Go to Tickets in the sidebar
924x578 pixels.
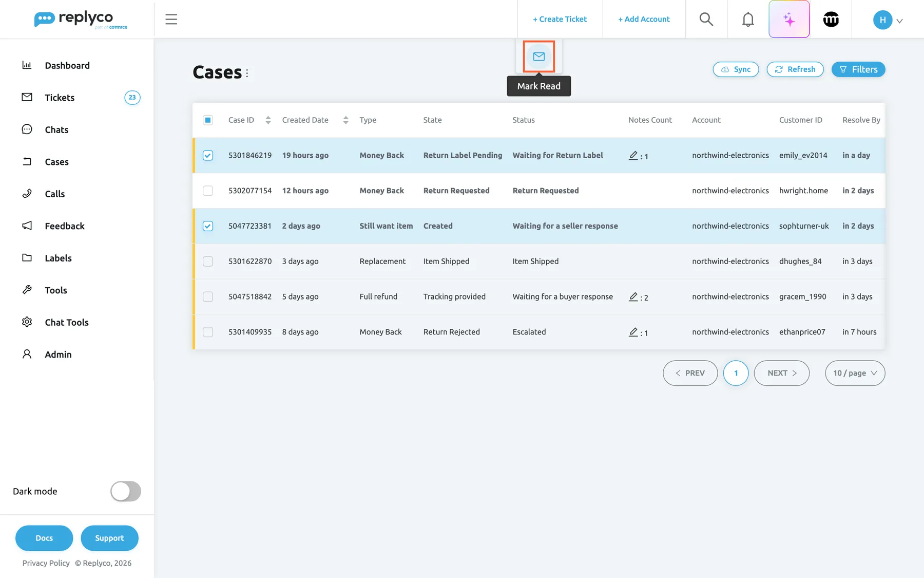[x=60, y=98]
